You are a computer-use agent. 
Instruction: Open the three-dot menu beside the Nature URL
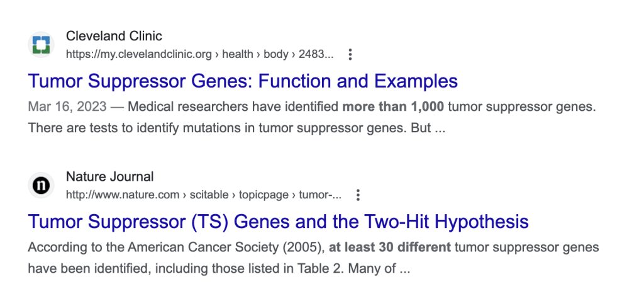(x=358, y=195)
